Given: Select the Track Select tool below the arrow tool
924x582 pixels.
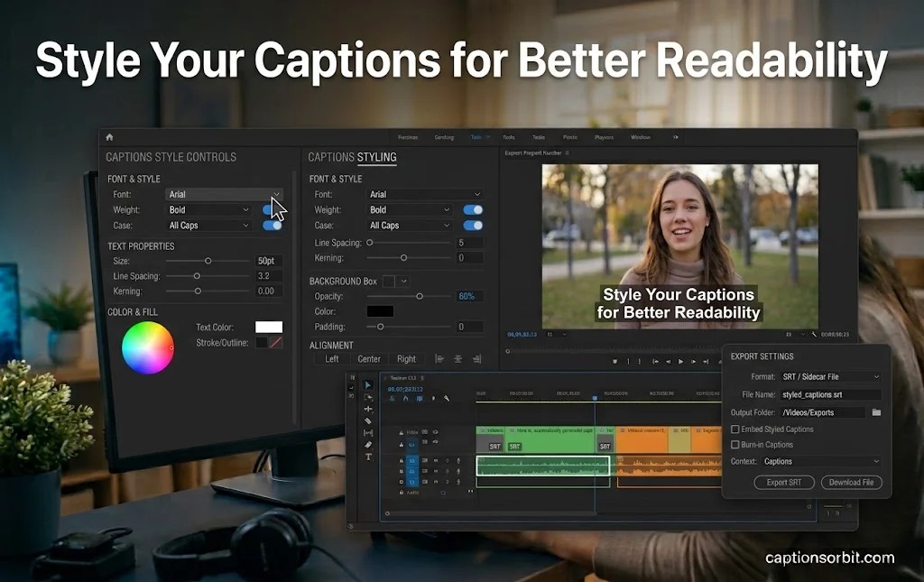Looking at the screenshot, I should point(368,397).
